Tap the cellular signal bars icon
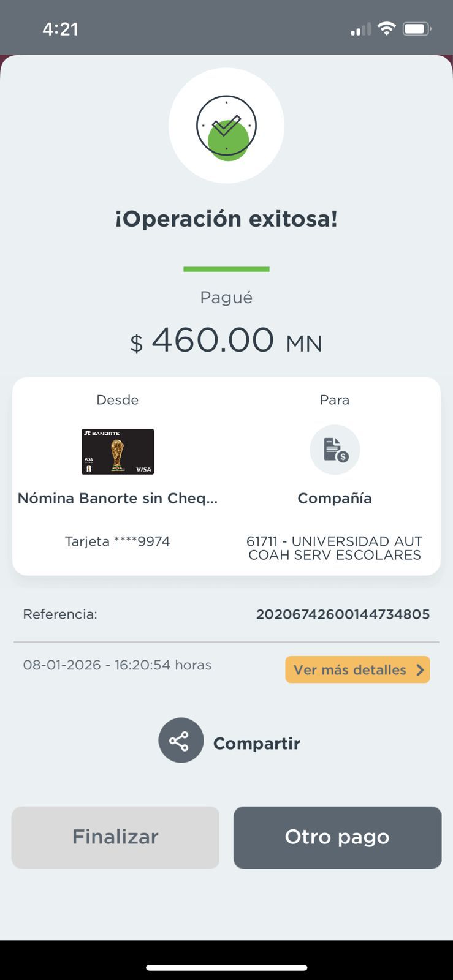 [x=360, y=29]
